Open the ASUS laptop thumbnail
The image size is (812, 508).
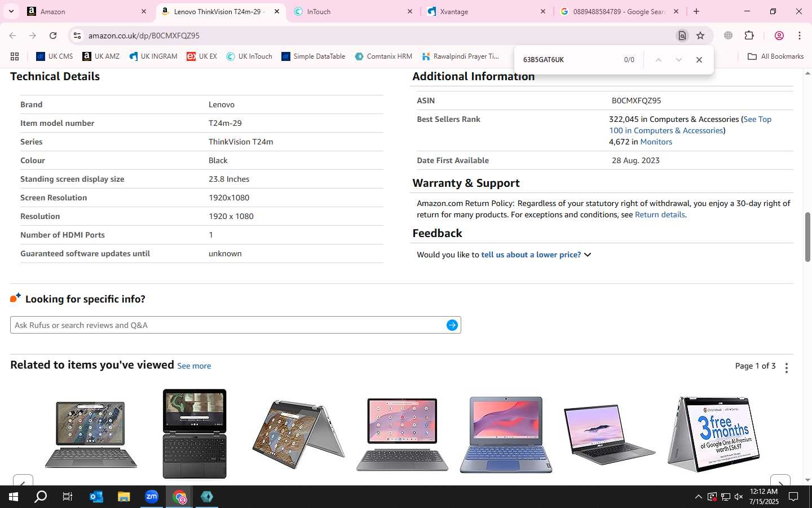610,435
